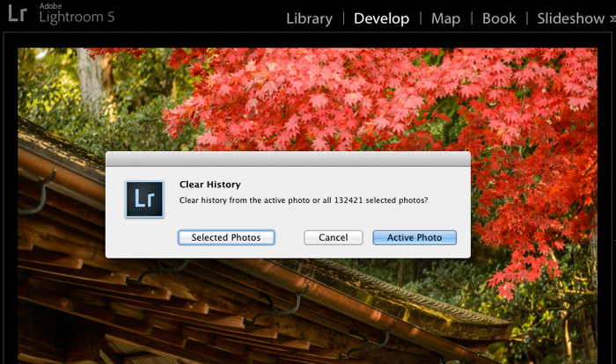This screenshot has height=364, width=616.
Task: Open the Develop module tab
Action: point(381,18)
